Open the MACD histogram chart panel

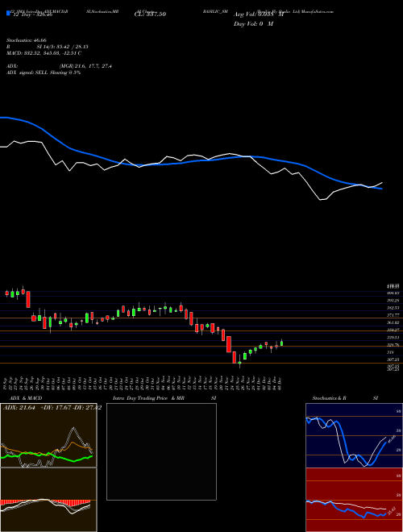click(x=48, y=500)
